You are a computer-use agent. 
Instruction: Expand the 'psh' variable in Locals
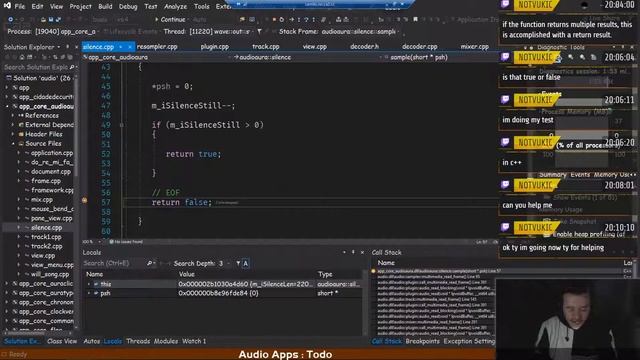click(89, 293)
